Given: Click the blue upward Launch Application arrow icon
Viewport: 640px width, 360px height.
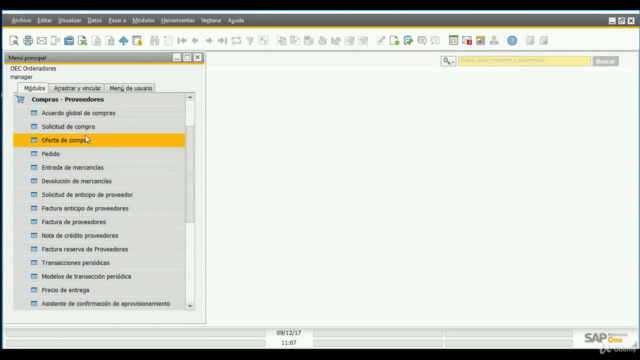Looking at the screenshot, I should tap(123, 40).
